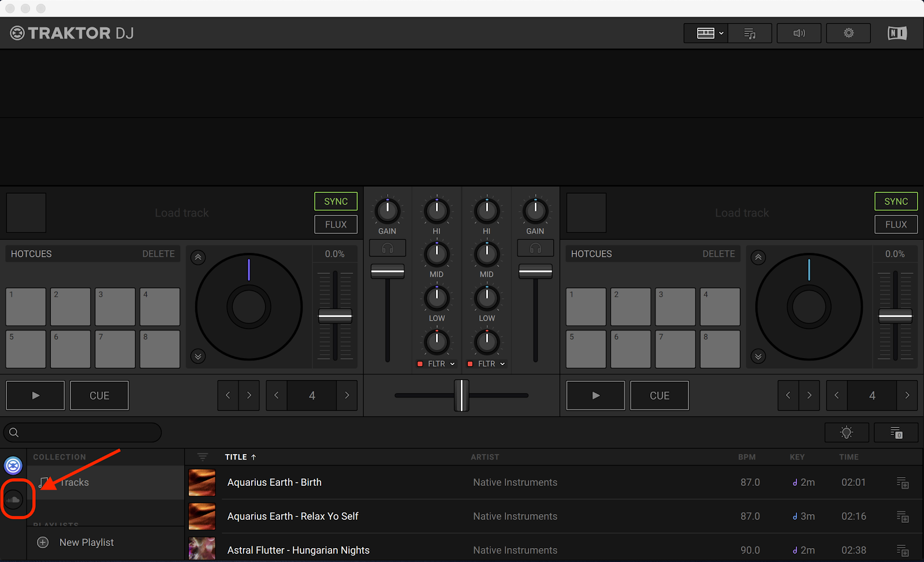Click the left channel HI knob
The image size is (924, 562).
coord(437,211)
